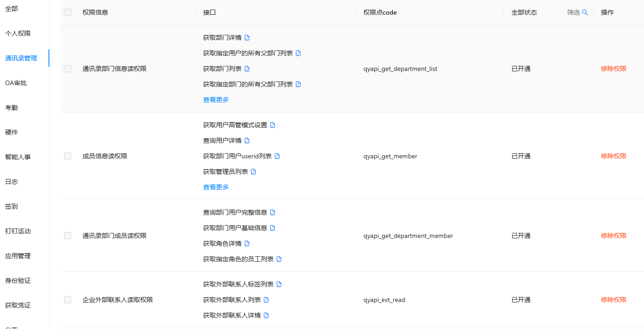
Task: Open documentation icon next to 查询用户详情
Action: 248,140
